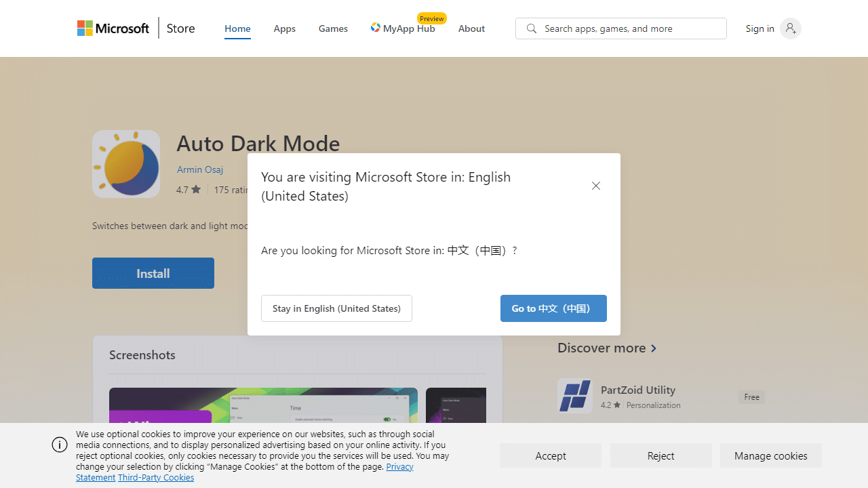Image resolution: width=868 pixels, height=488 pixels.
Task: Click the PartZoid Utility app icon
Action: 575,396
